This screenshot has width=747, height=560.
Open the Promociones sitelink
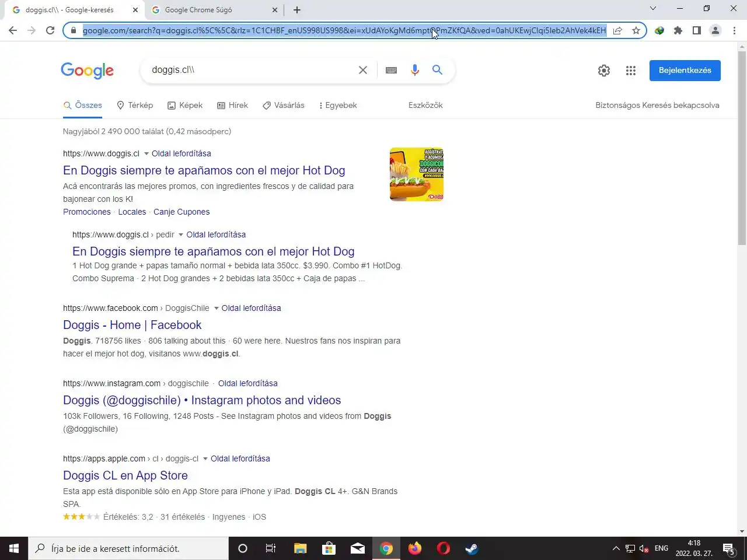(87, 212)
